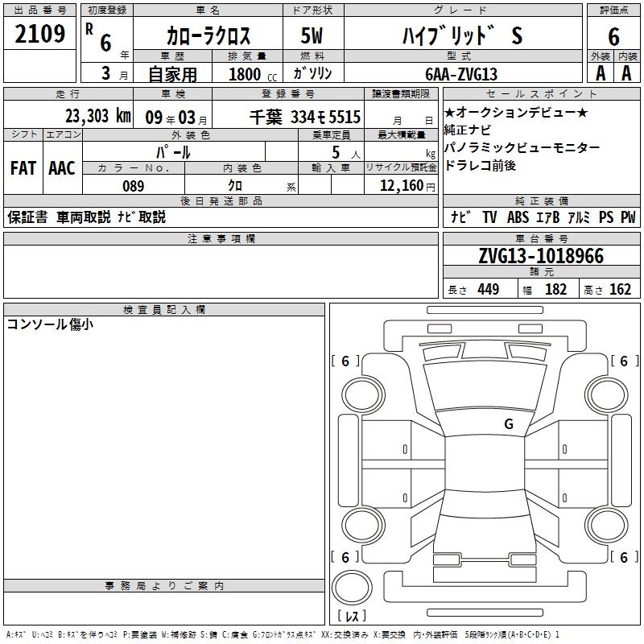Select interior color クロ
Screen dimensions: 644x644
pyautogui.click(x=235, y=186)
